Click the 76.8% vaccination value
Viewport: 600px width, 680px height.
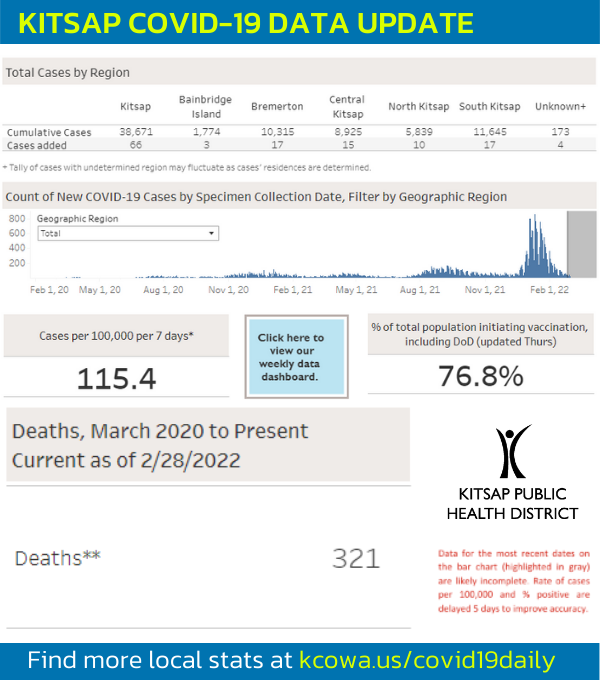[x=480, y=376]
